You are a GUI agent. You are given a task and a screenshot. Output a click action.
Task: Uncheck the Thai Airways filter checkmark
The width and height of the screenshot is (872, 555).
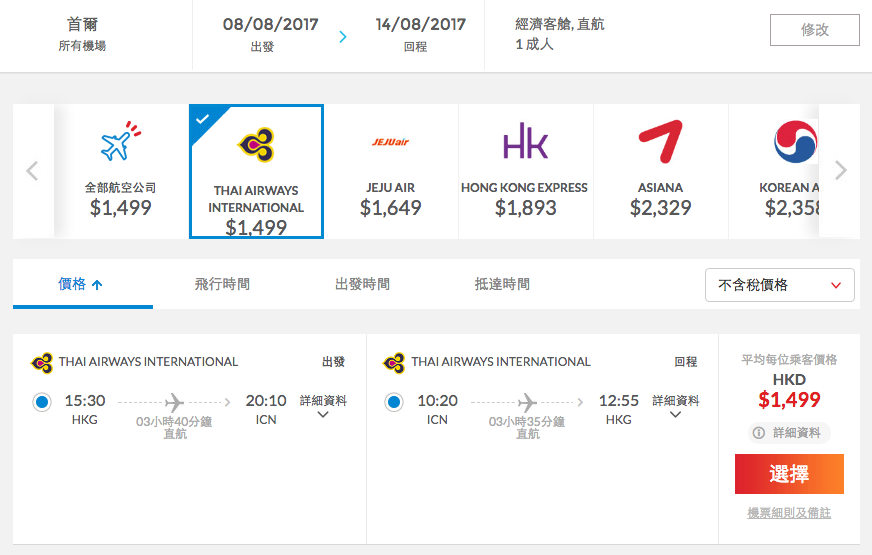coord(203,118)
